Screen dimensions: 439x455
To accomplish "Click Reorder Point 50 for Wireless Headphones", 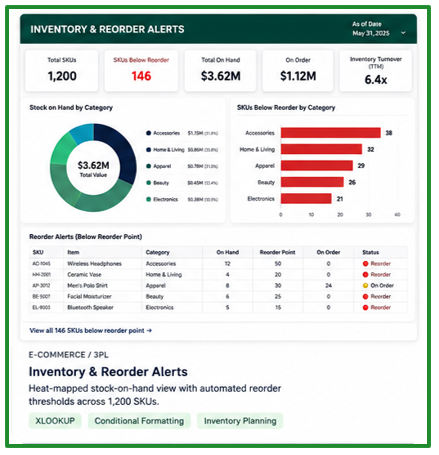I will [278, 264].
